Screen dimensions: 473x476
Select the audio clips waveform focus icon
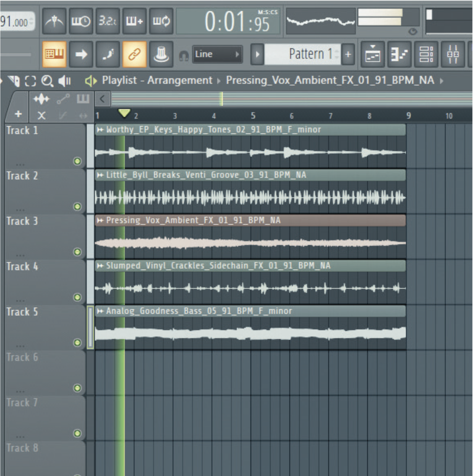pyautogui.click(x=41, y=99)
